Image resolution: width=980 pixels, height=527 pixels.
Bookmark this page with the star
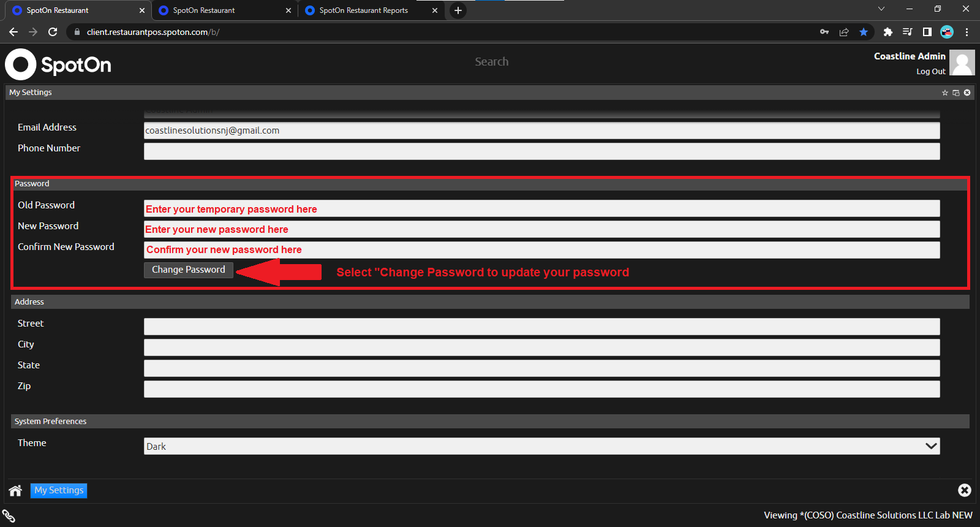pos(864,32)
